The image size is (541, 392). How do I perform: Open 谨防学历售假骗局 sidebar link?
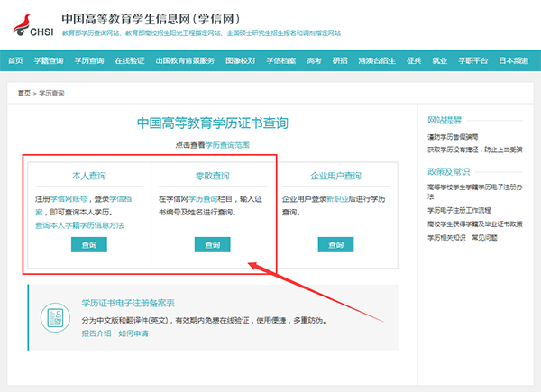(x=453, y=137)
